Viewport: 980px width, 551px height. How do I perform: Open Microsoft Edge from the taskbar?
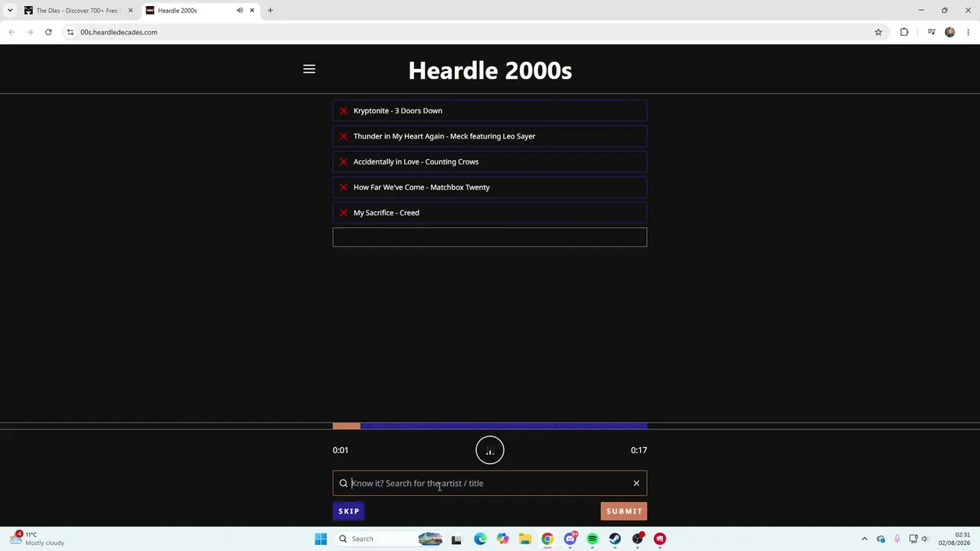pos(480,539)
